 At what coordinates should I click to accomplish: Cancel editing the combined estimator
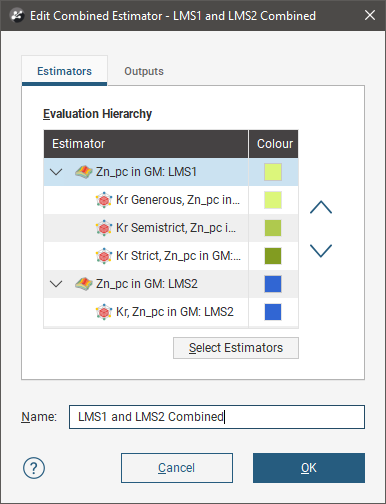pyautogui.click(x=177, y=468)
